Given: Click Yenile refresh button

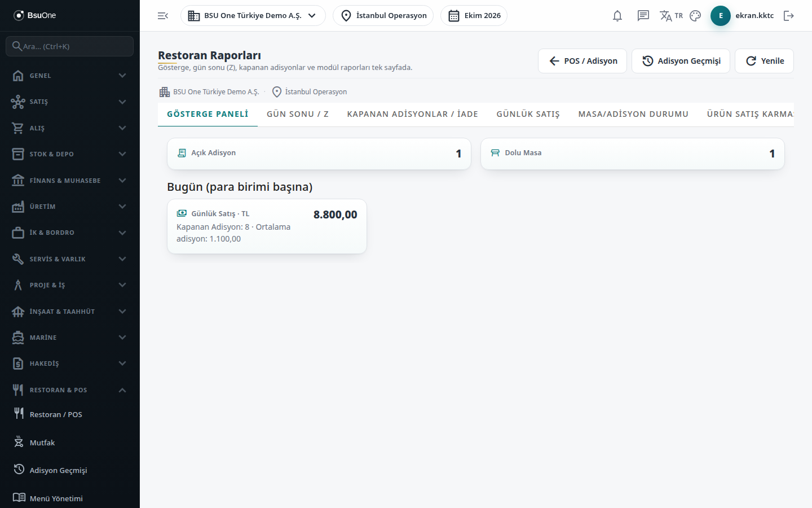Looking at the screenshot, I should [x=764, y=61].
